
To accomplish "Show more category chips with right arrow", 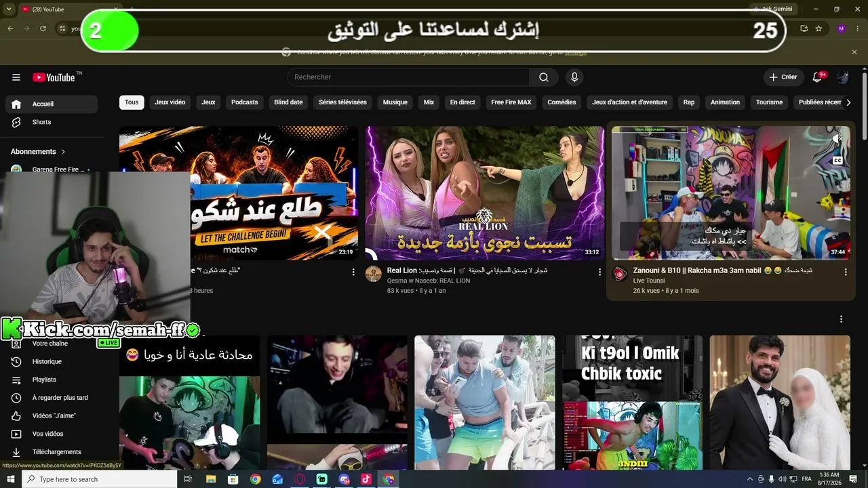I will tap(848, 102).
